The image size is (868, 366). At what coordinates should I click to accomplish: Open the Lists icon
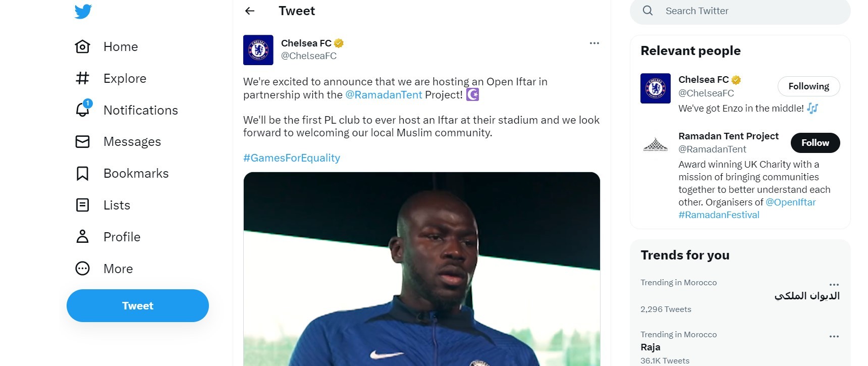82,205
